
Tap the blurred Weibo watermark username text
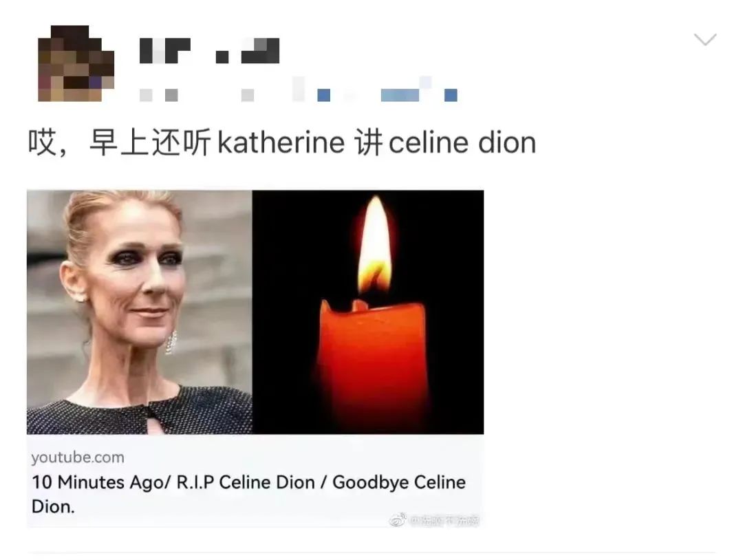click(444, 521)
